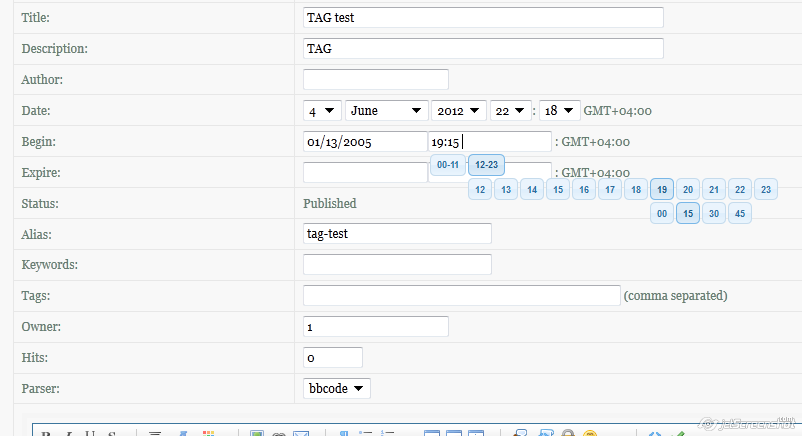This screenshot has height=436, width=802.
Task: Pick hour 14 in time picker
Action: [532, 189]
